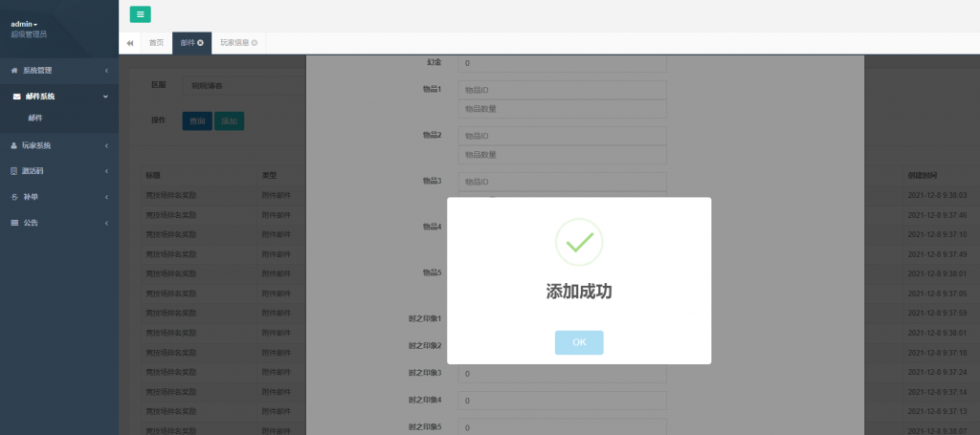Image resolution: width=980 pixels, height=435 pixels.
Task: Click the timestamp 2021-12-8 9:37:10
Action: coord(937,234)
